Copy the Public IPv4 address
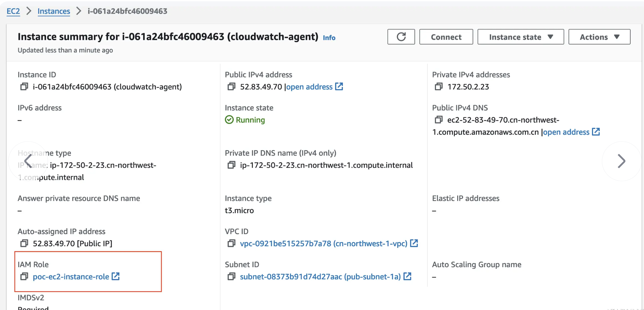644x310 pixels. (x=231, y=87)
